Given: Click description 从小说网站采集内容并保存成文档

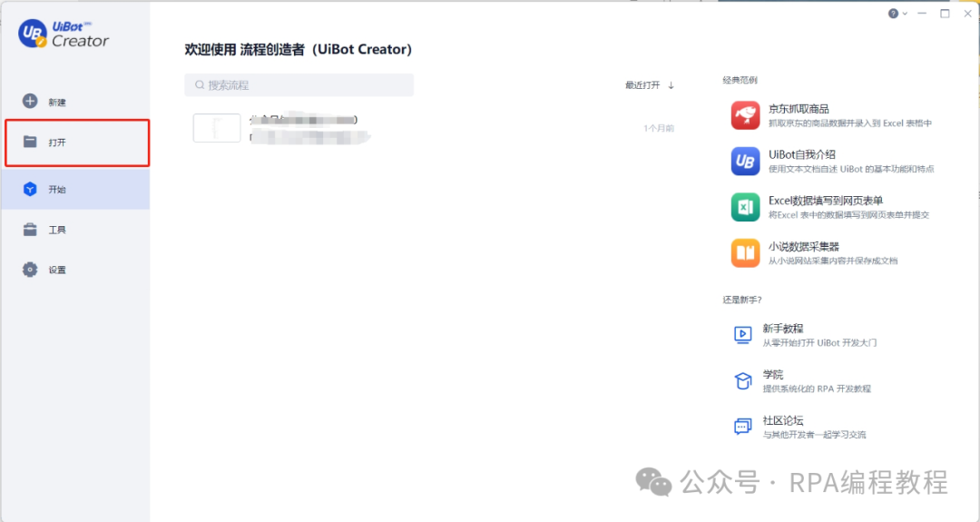Looking at the screenshot, I should coord(833,261).
